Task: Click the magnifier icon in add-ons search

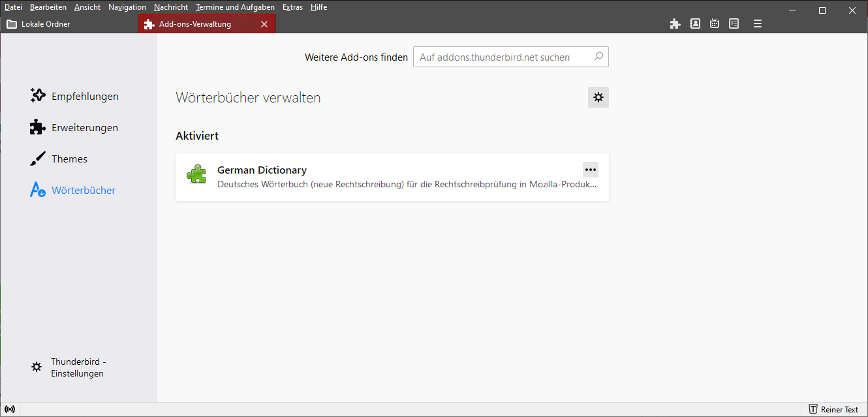Action: 598,57
